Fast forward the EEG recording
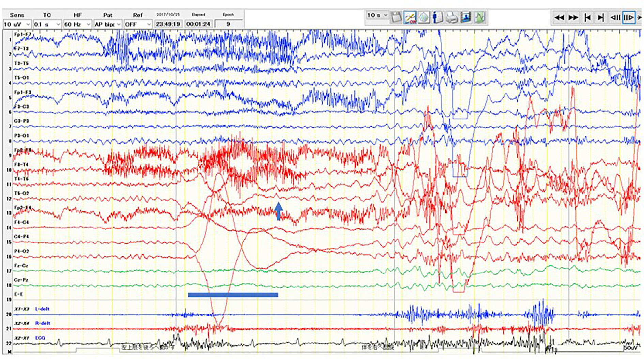The image size is (644, 359). (x=573, y=18)
